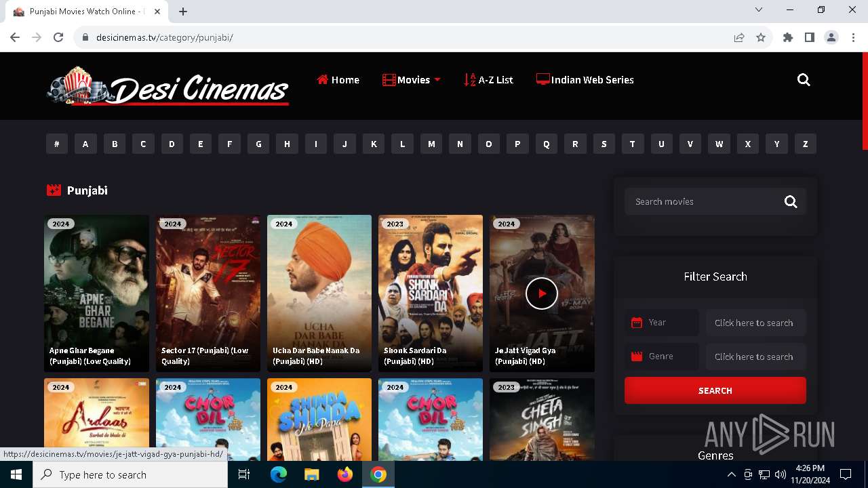
Task: Open the share page icon
Action: (739, 37)
